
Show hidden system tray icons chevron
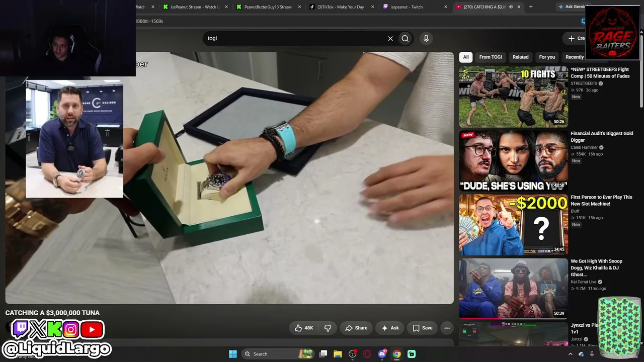570,354
